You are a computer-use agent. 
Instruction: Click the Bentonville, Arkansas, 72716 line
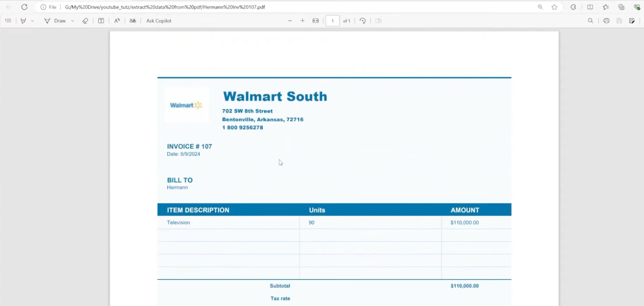263,119
